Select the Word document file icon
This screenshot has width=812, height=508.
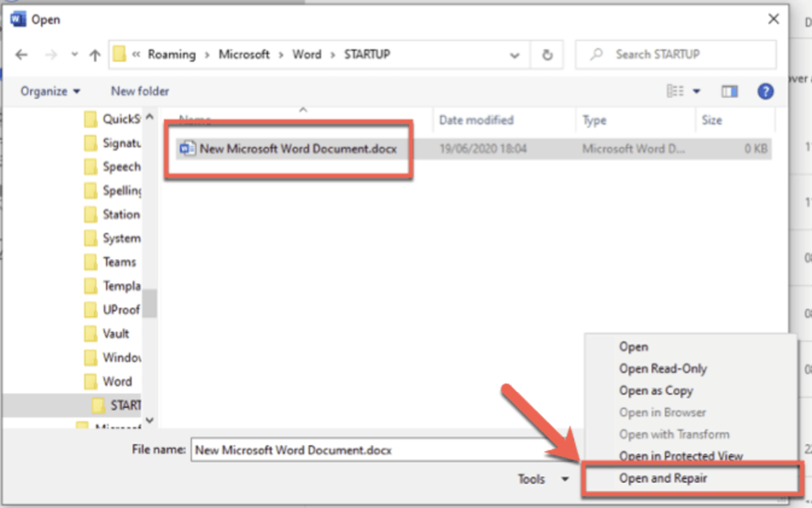(188, 149)
